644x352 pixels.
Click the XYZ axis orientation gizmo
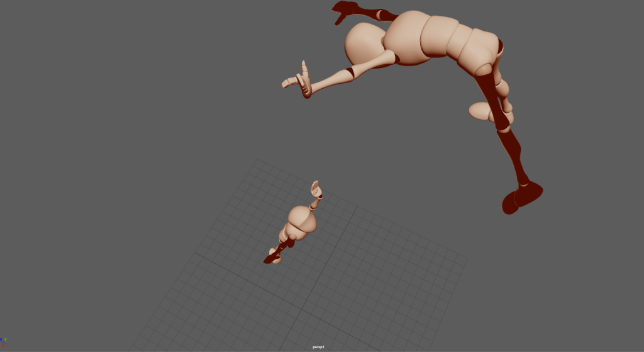(x=3, y=341)
